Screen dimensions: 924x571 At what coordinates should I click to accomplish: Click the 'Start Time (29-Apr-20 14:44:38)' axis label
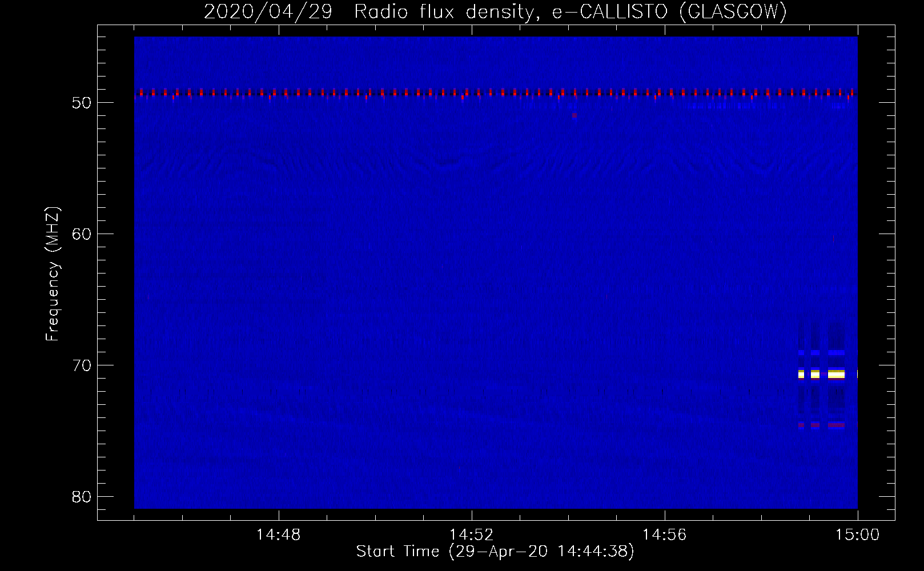495,552
